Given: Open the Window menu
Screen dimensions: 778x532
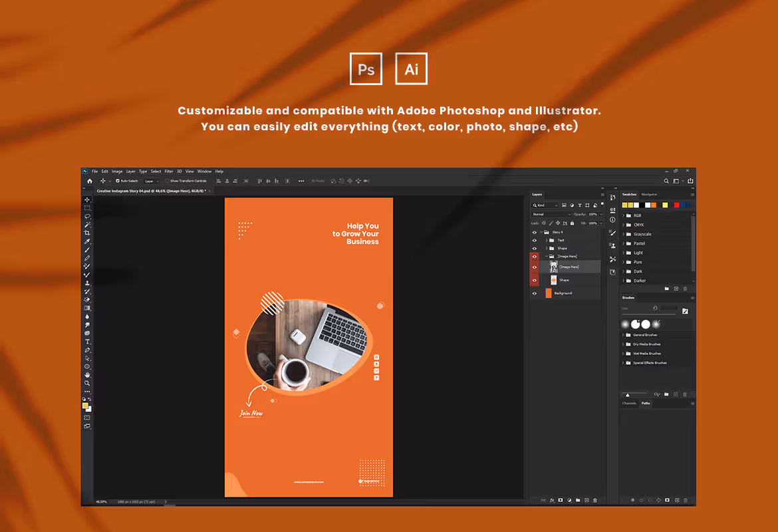Looking at the screenshot, I should (204, 171).
